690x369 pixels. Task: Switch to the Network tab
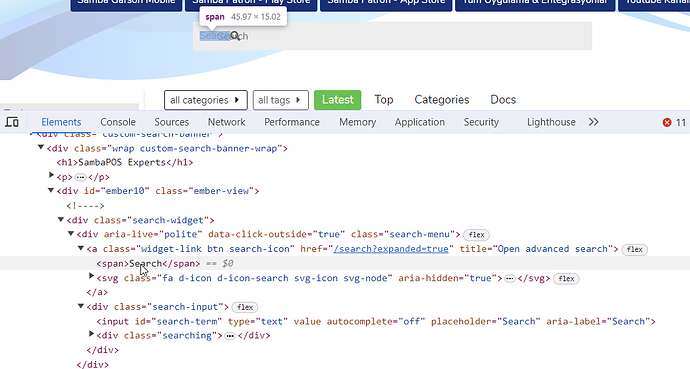[x=227, y=122]
